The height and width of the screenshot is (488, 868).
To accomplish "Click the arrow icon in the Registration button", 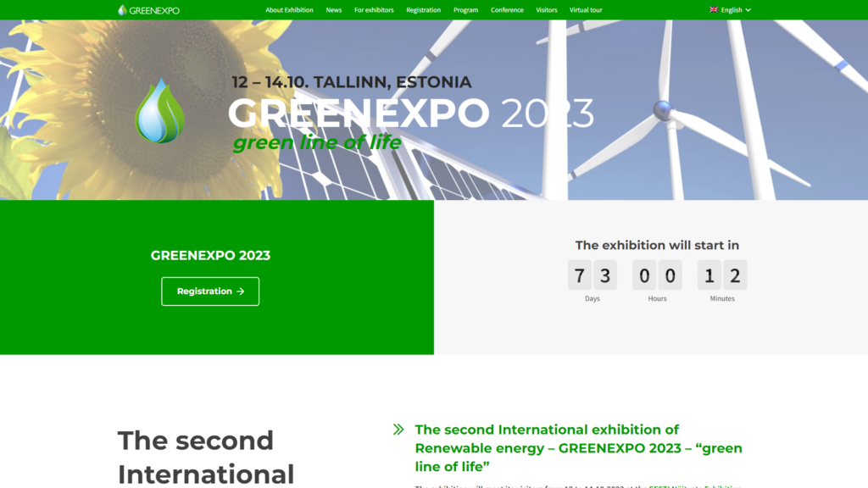I will click(x=240, y=291).
